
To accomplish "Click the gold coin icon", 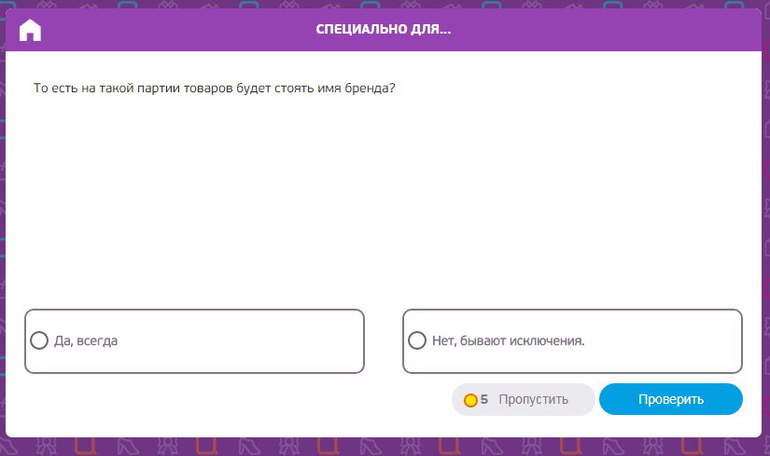I will (x=470, y=400).
